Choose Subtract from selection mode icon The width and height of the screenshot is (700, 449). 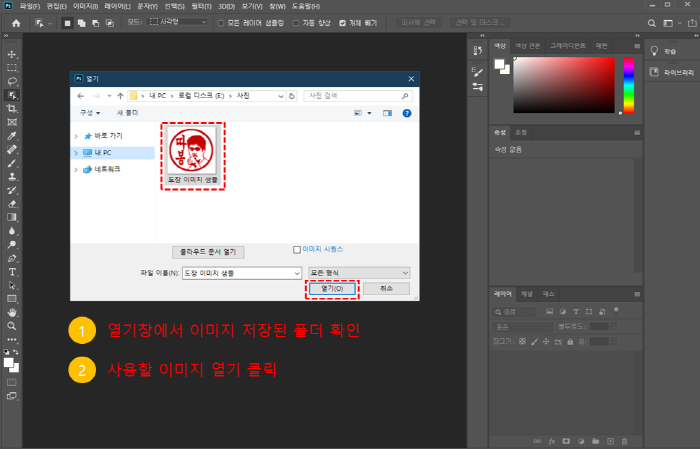pos(96,23)
